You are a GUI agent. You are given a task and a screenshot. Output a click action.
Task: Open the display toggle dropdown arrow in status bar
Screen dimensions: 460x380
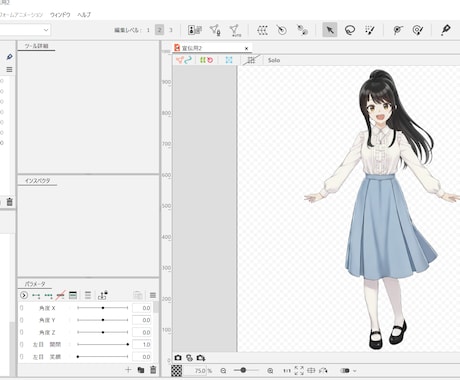355,371
